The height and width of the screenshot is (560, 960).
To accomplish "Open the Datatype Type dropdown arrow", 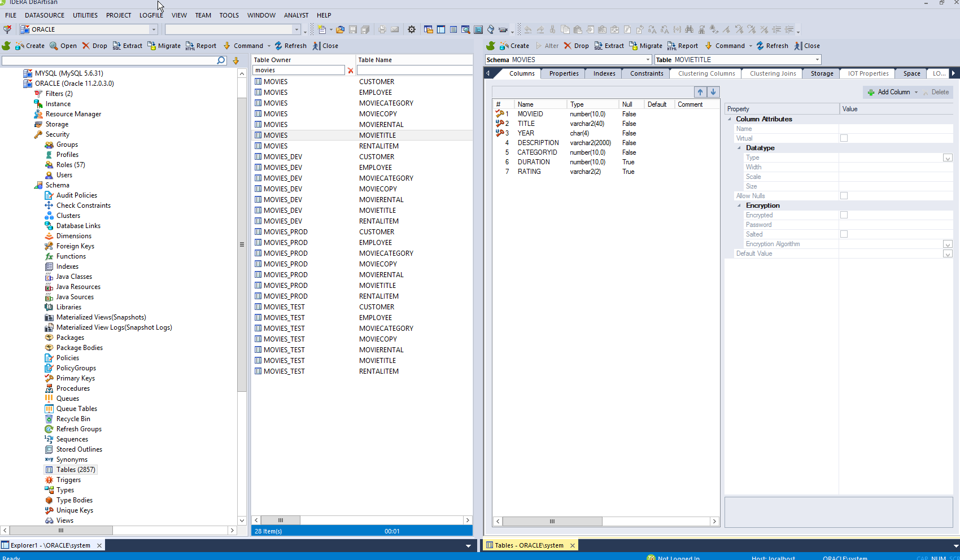I will tap(948, 158).
